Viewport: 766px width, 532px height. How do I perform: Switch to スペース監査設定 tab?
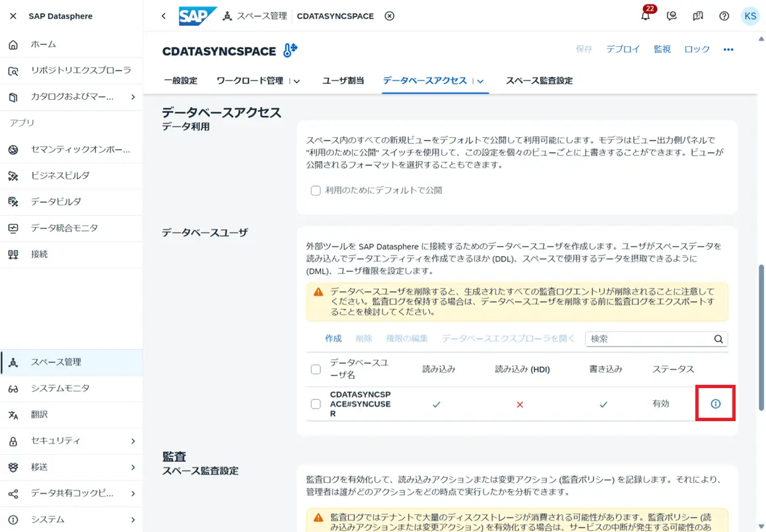[x=539, y=81]
